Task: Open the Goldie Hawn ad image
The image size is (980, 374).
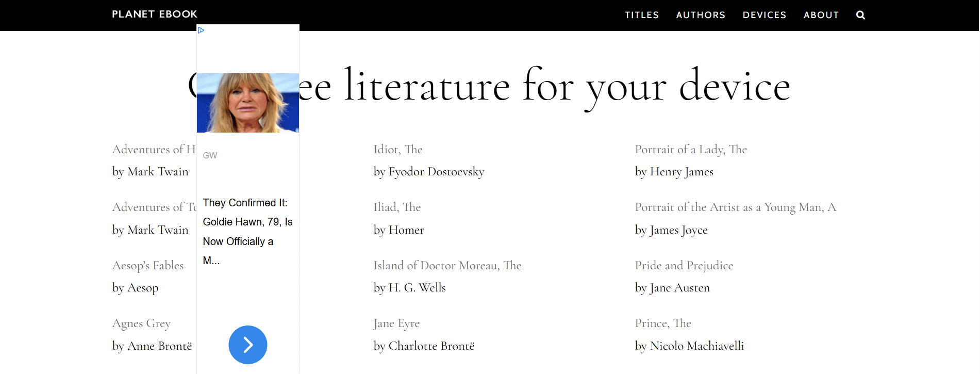Action: point(248,103)
